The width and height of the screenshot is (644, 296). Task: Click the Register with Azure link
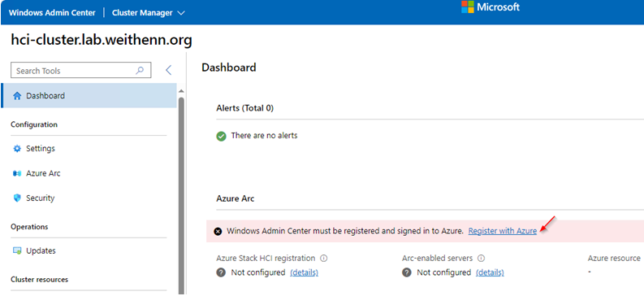[503, 231]
